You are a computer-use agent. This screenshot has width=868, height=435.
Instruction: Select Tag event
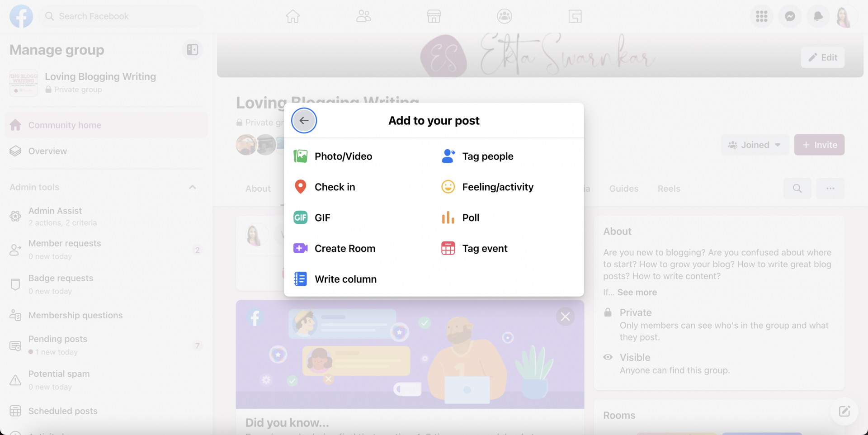pyautogui.click(x=485, y=248)
